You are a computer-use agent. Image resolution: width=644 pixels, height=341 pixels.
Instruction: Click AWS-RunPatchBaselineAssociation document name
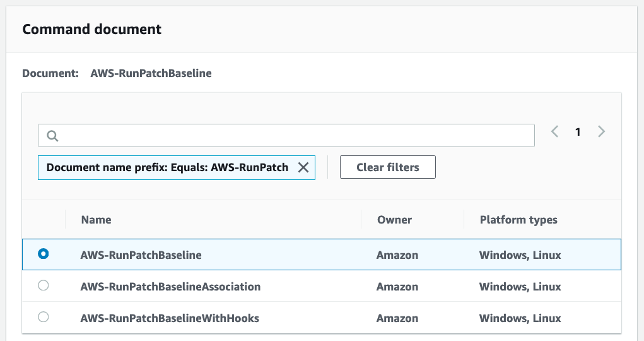(x=170, y=287)
